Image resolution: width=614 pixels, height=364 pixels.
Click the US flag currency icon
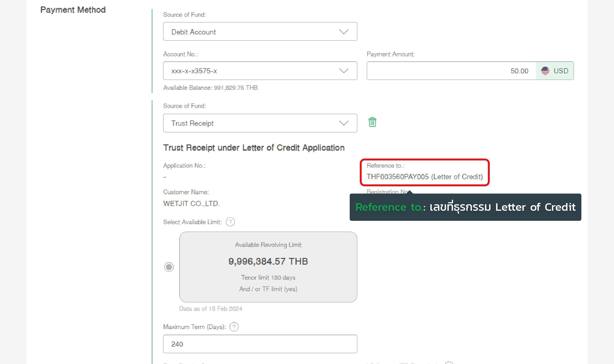click(x=545, y=71)
